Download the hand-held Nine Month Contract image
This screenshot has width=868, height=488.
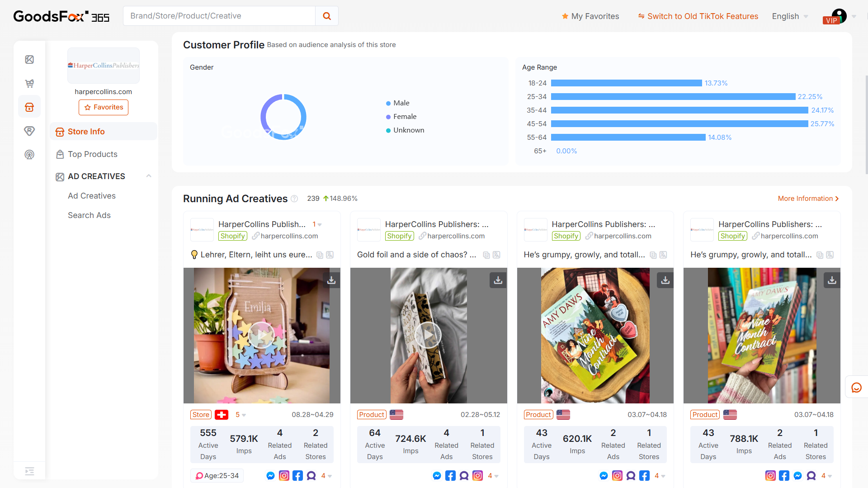pyautogui.click(x=832, y=280)
